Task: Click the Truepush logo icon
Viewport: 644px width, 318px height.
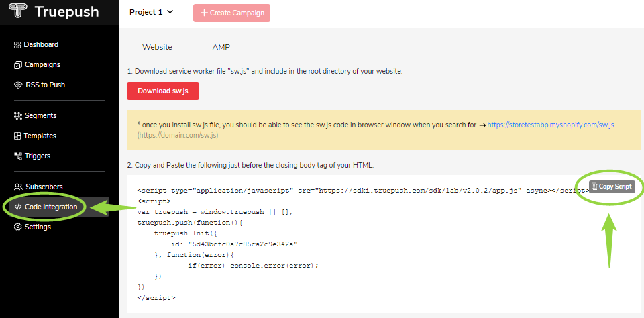Action: 18,11
